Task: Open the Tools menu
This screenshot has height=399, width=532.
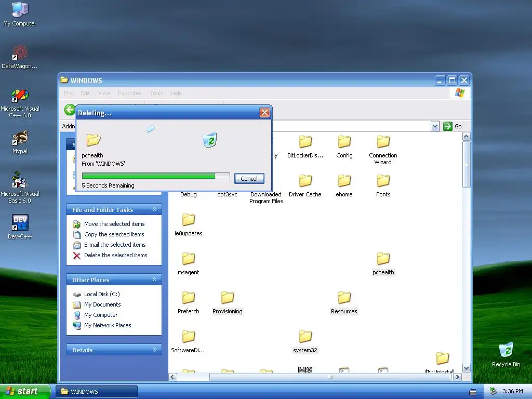Action: tap(156, 93)
